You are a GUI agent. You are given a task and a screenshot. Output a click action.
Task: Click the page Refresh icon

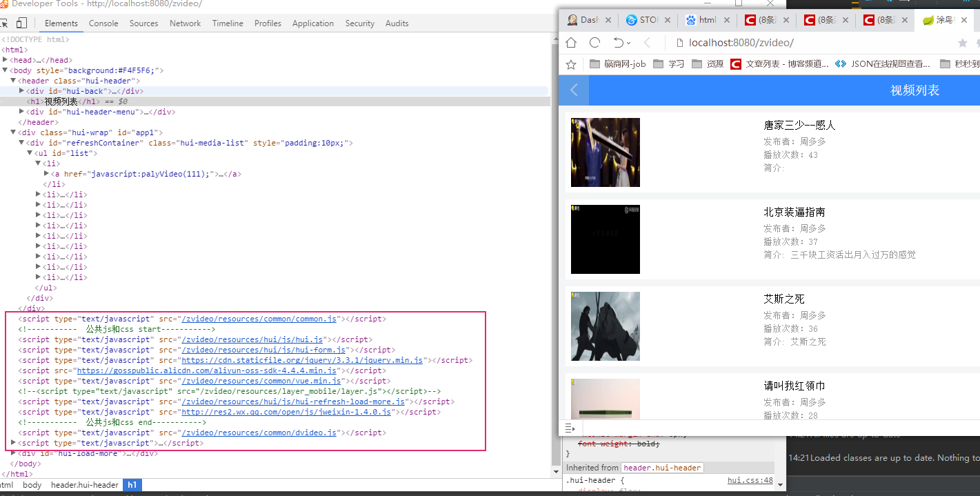594,43
